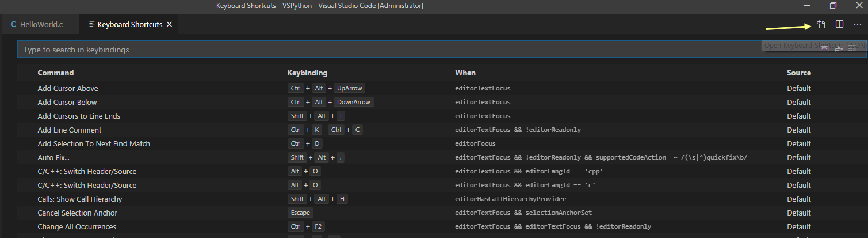Click "editorLangId == 'c'" when clause

pyautogui.click(x=525, y=185)
